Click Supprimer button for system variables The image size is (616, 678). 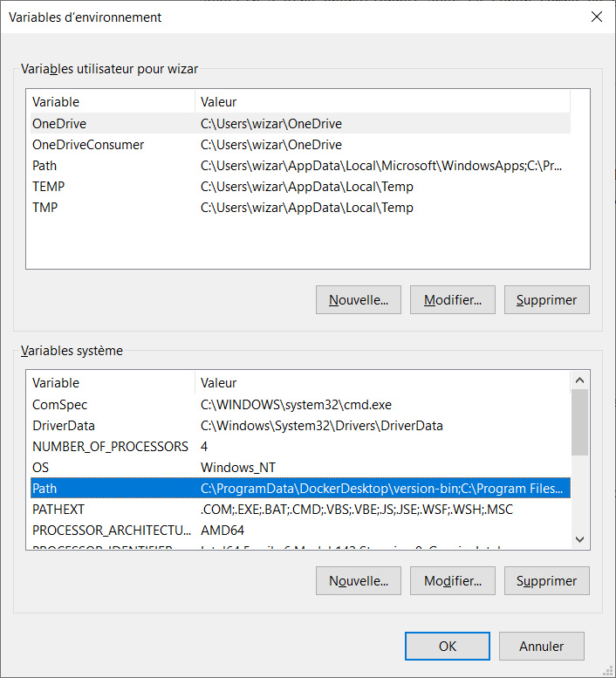tap(547, 581)
